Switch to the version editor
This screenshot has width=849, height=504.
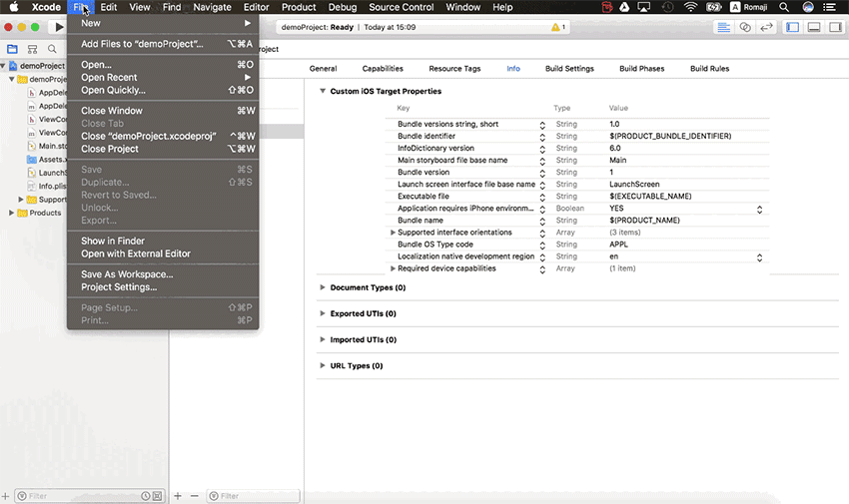coord(766,27)
